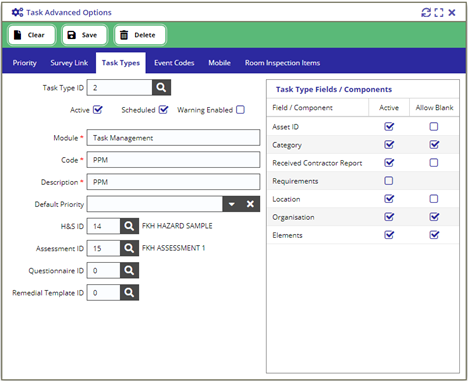This screenshot has width=468, height=381.
Task: Click the Questionnaire ID input field
Action: coord(104,270)
